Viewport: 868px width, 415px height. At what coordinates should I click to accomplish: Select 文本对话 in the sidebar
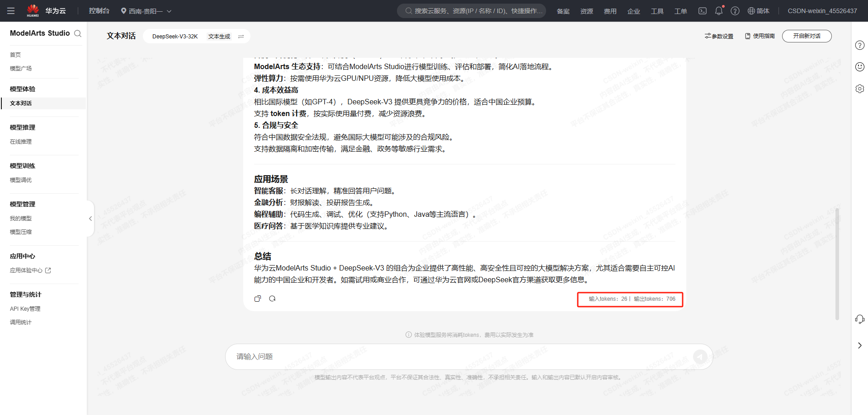(43, 103)
